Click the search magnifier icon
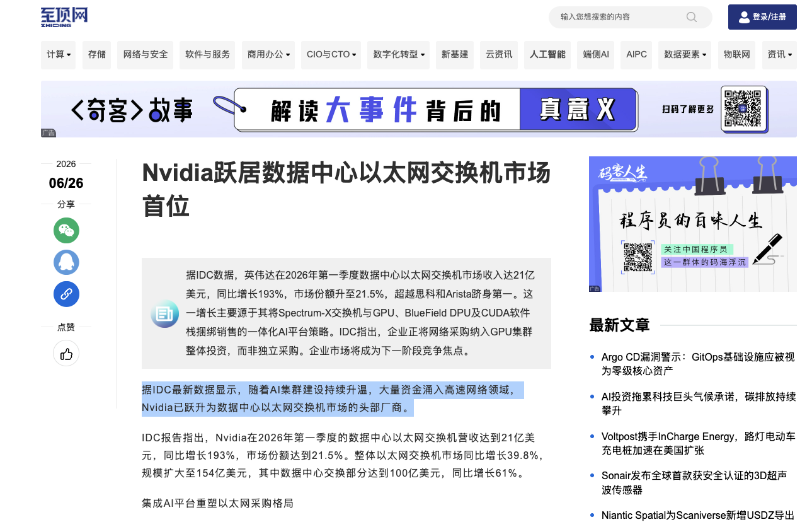 692,17
